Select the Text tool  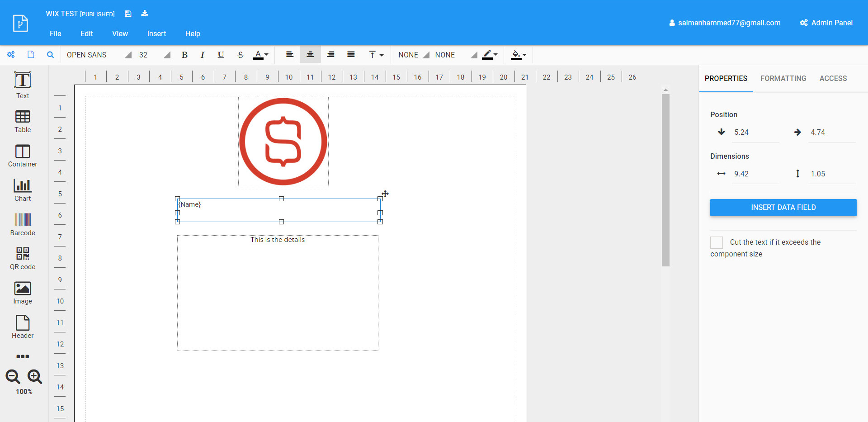(x=23, y=85)
